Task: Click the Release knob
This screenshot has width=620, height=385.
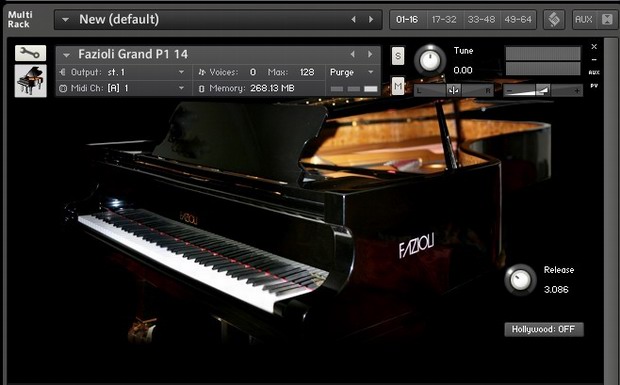Action: pos(520,280)
